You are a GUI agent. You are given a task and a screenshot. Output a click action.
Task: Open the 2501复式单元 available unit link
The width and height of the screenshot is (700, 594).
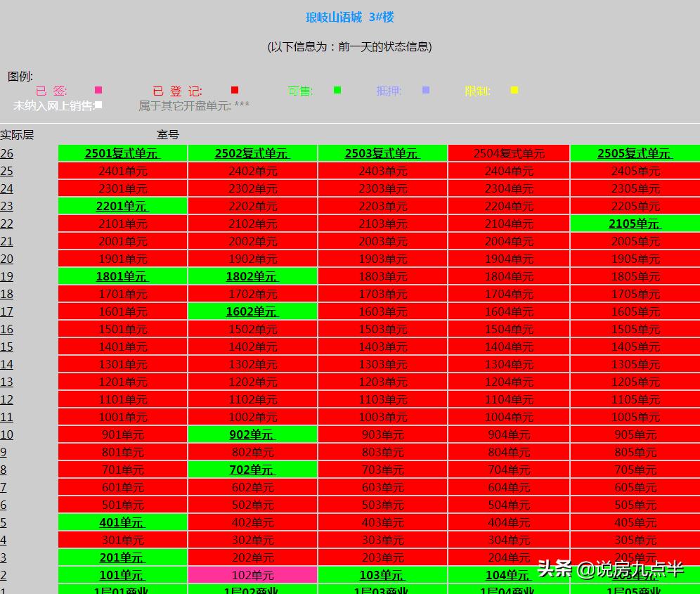pos(122,153)
